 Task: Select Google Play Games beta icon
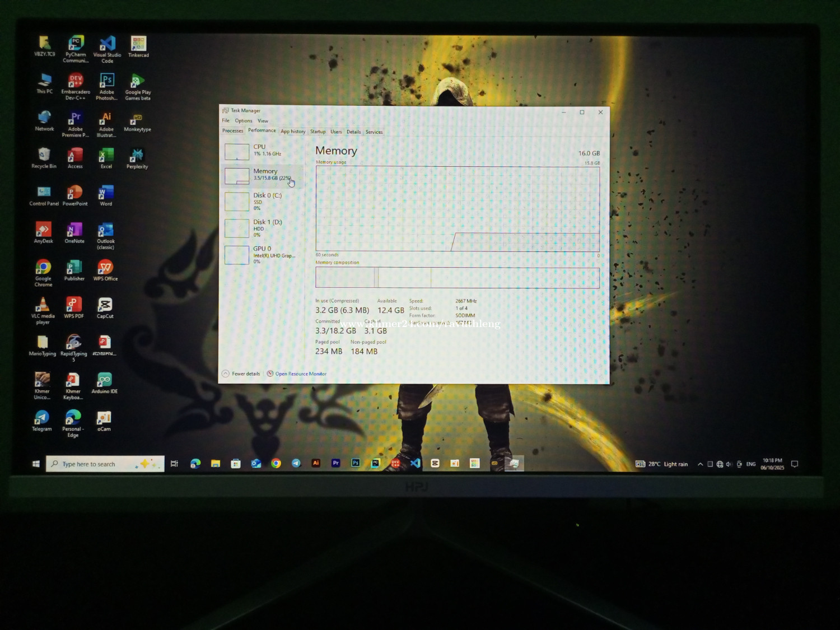click(x=138, y=87)
